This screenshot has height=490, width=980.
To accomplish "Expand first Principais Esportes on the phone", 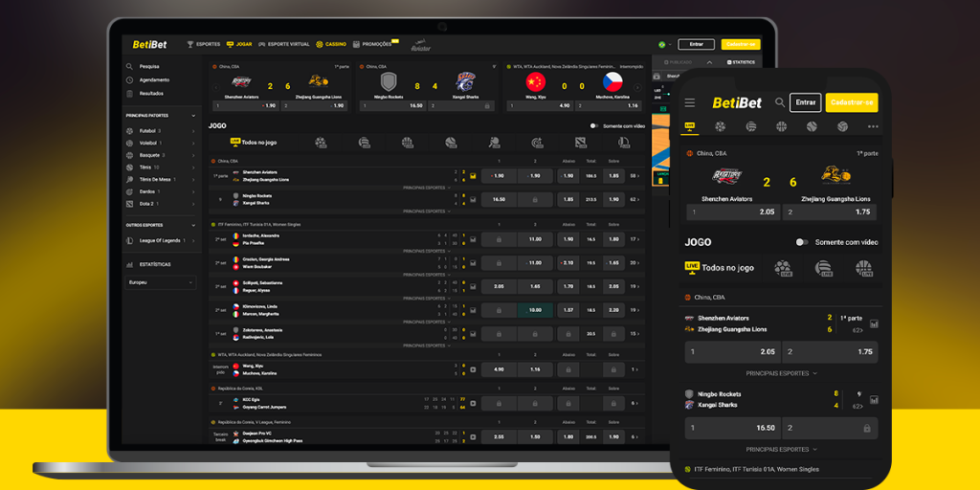I will [x=781, y=373].
